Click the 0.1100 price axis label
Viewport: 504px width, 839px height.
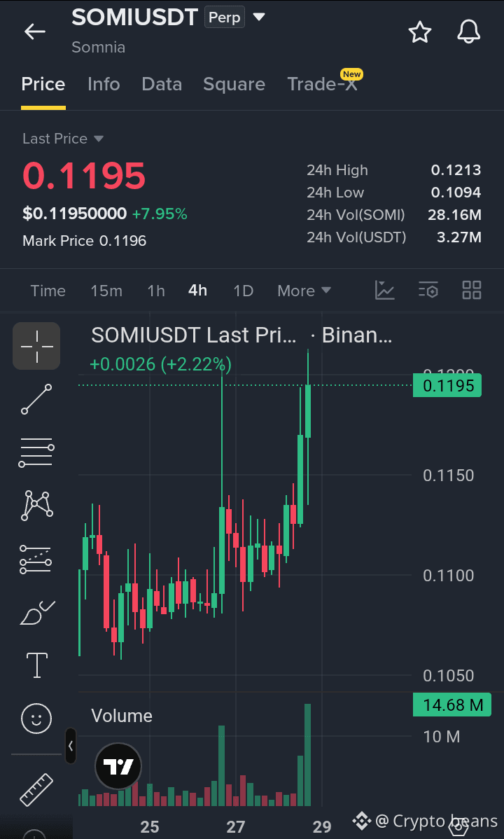click(x=449, y=575)
